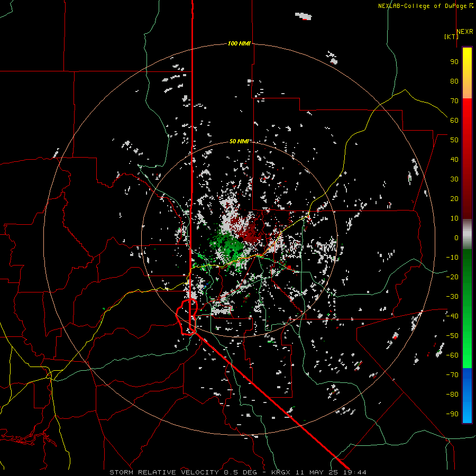Click the "100 NMI" range ring label
The width and height of the screenshot is (476, 476).
[x=239, y=44]
